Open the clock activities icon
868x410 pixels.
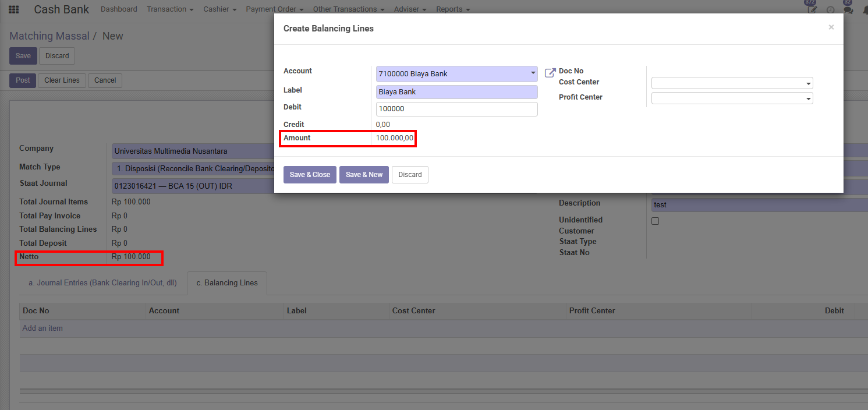830,10
